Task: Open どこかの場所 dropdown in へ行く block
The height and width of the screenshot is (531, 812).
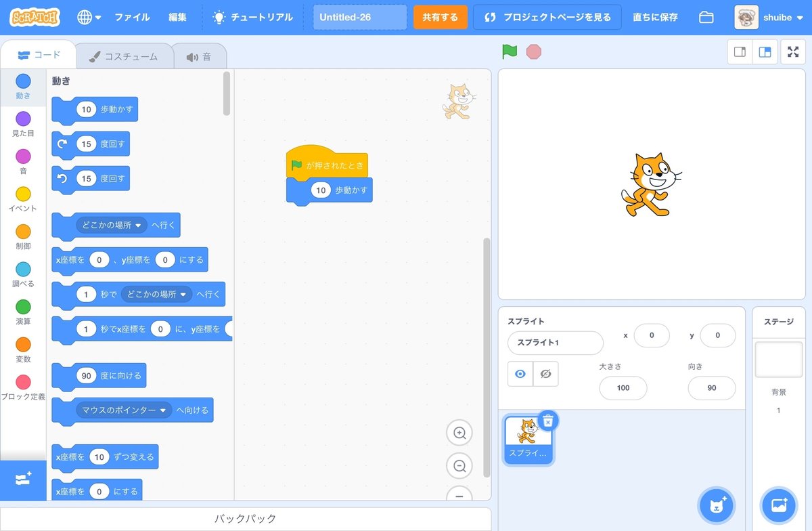Action: pos(112,225)
